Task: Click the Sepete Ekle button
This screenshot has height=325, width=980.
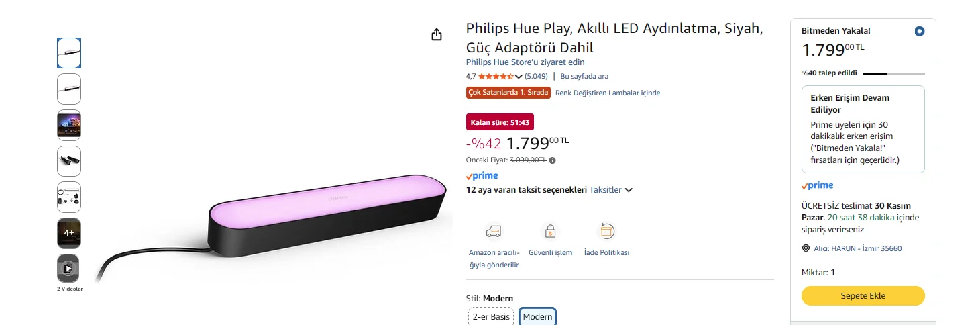Action: pos(863,295)
